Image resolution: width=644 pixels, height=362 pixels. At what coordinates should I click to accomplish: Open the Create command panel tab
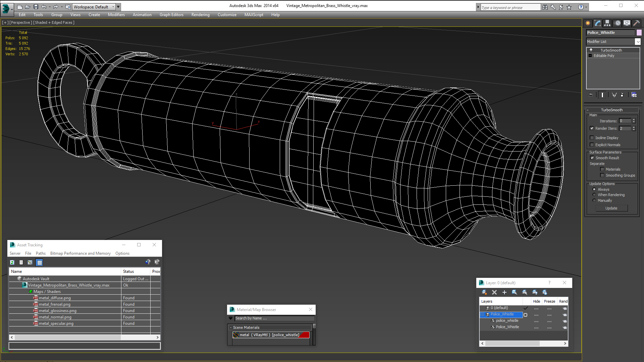tap(588, 23)
